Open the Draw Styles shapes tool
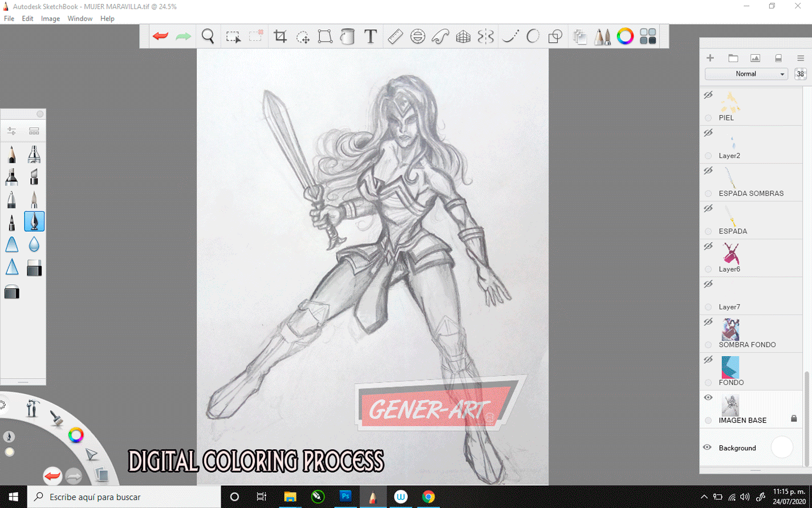 (x=555, y=37)
